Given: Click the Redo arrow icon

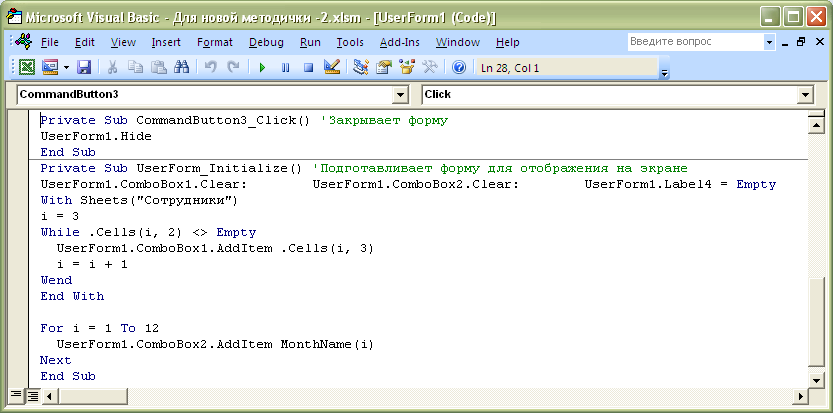Looking at the screenshot, I should point(233,68).
